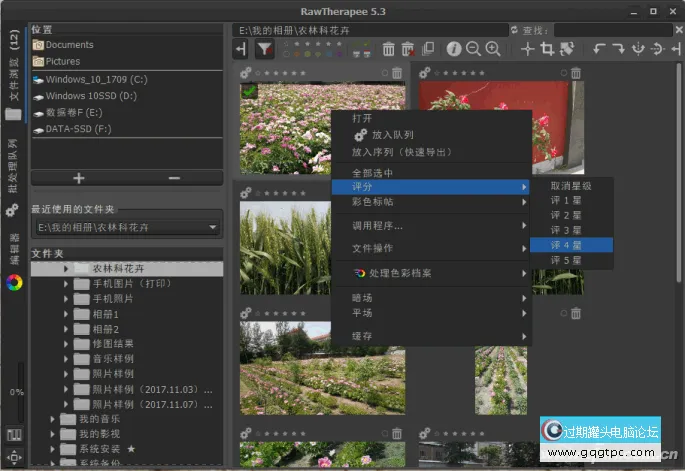Expand the 我的音乐 folder node
This screenshot has width=685, height=471.
click(53, 419)
